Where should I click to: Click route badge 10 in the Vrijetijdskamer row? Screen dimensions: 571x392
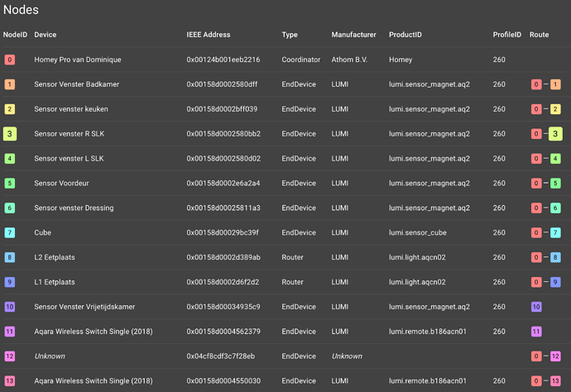coord(536,307)
